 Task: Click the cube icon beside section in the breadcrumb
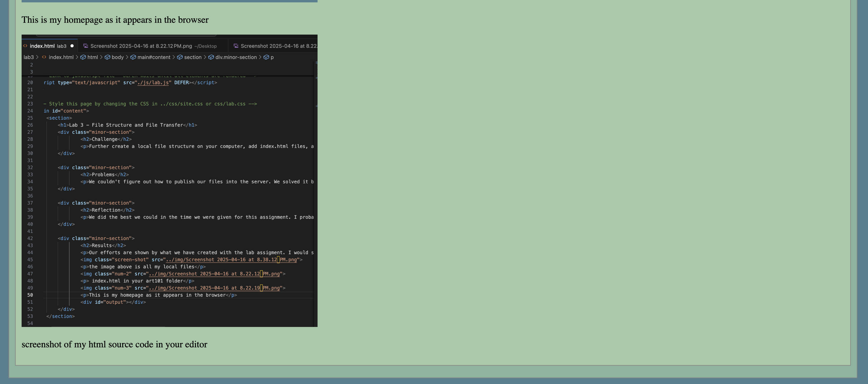180,57
